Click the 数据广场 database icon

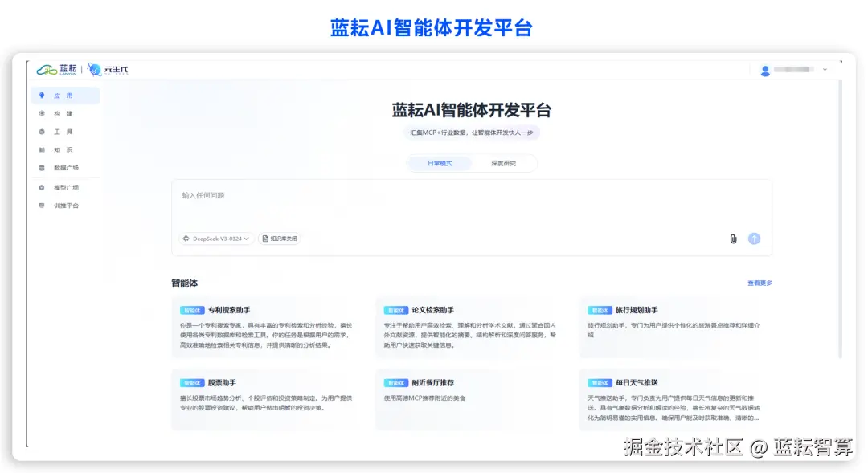[42, 168]
